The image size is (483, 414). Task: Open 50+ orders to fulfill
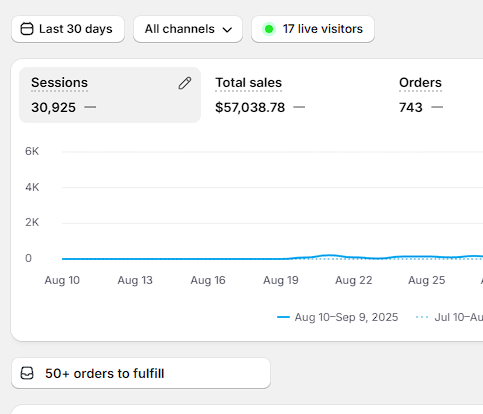click(x=141, y=373)
